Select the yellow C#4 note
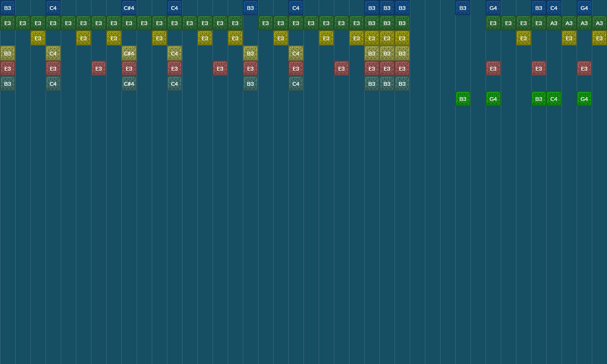The height and width of the screenshot is (364, 607). 129,54
